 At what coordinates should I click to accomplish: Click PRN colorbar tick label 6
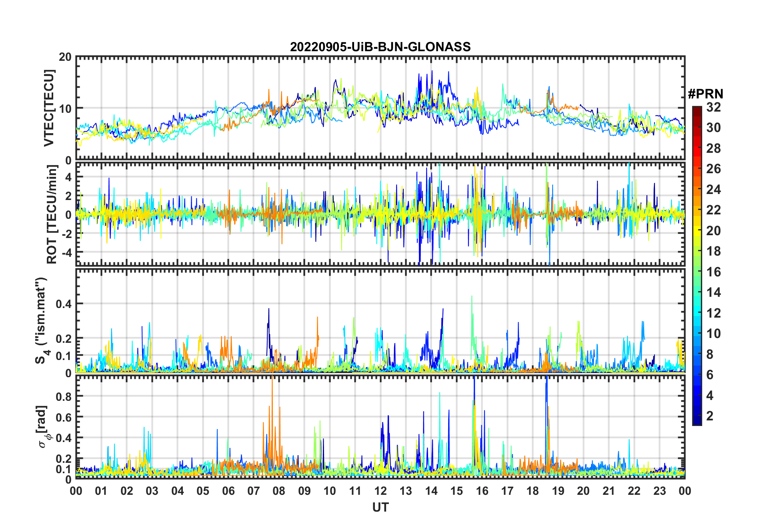[710, 375]
